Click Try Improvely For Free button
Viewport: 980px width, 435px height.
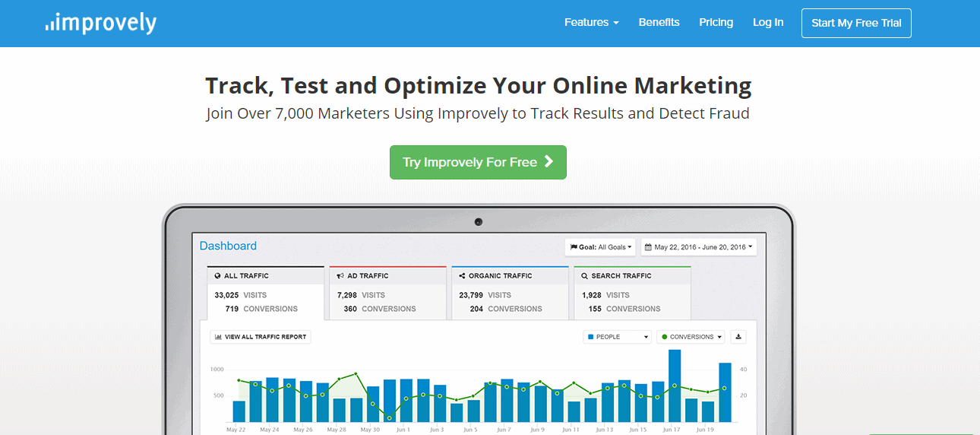pyautogui.click(x=478, y=162)
